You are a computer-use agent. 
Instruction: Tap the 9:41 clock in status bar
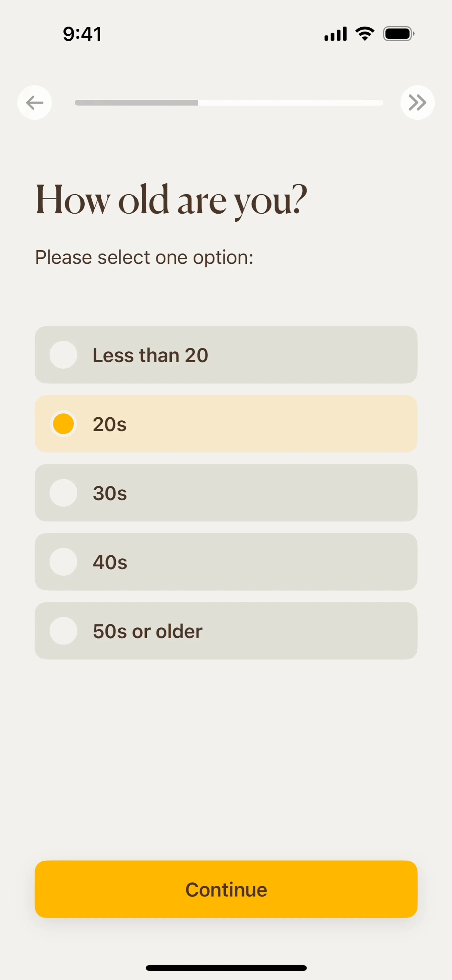coord(82,34)
